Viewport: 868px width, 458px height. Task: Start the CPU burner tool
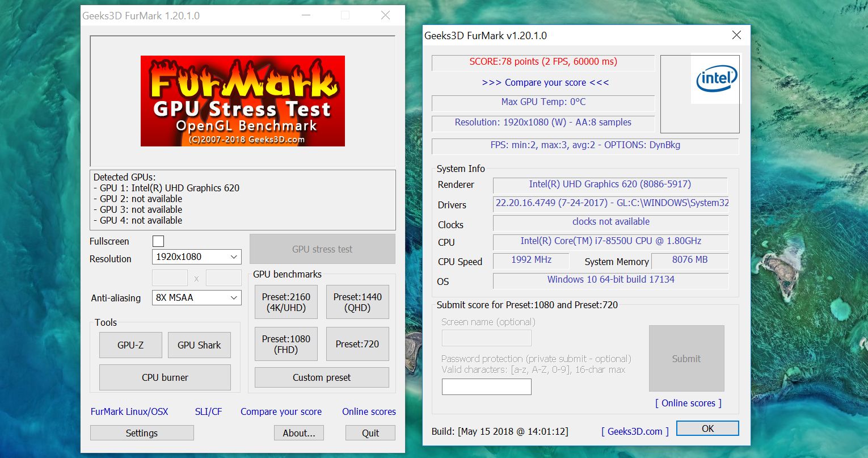(165, 377)
